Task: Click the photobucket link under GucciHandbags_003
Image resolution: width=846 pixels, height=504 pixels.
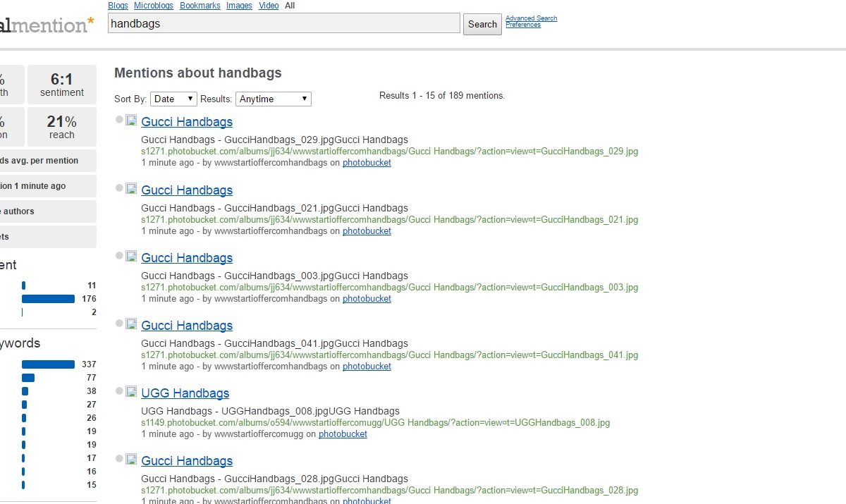Action: (x=367, y=299)
